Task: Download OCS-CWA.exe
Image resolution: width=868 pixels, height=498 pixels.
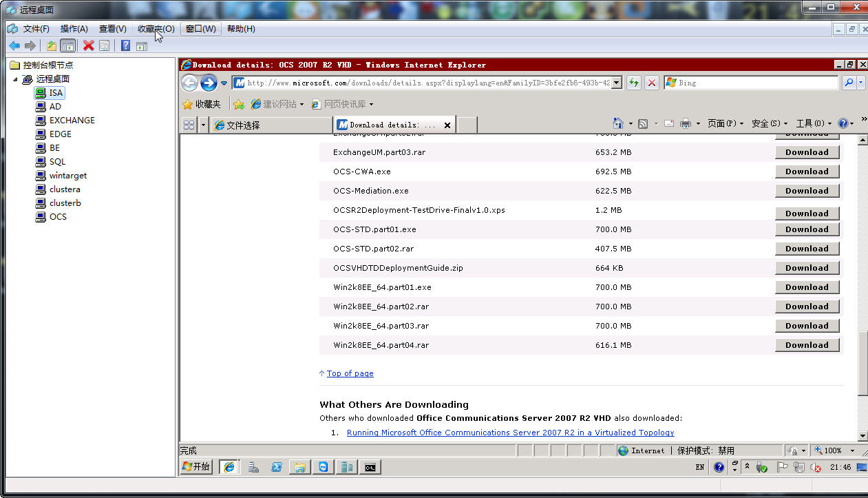Action: [x=807, y=172]
